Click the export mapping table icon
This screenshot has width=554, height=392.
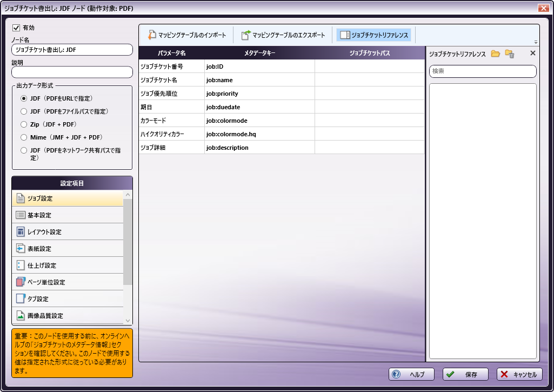246,35
